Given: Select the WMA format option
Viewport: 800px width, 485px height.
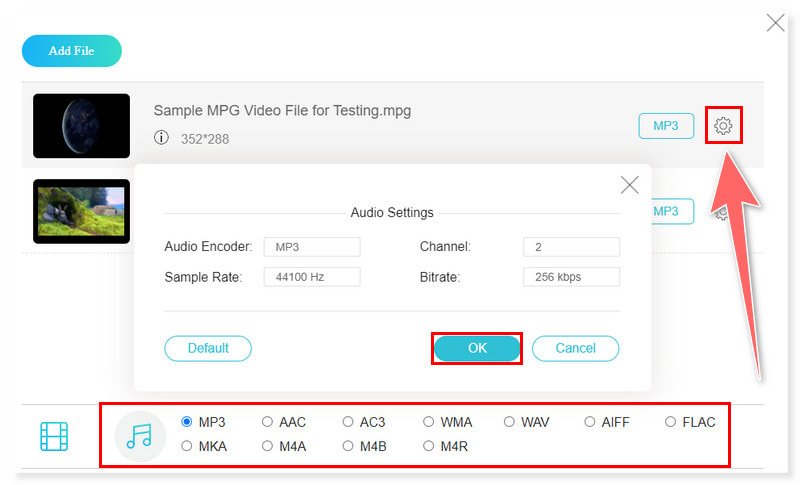Looking at the screenshot, I should click(429, 422).
